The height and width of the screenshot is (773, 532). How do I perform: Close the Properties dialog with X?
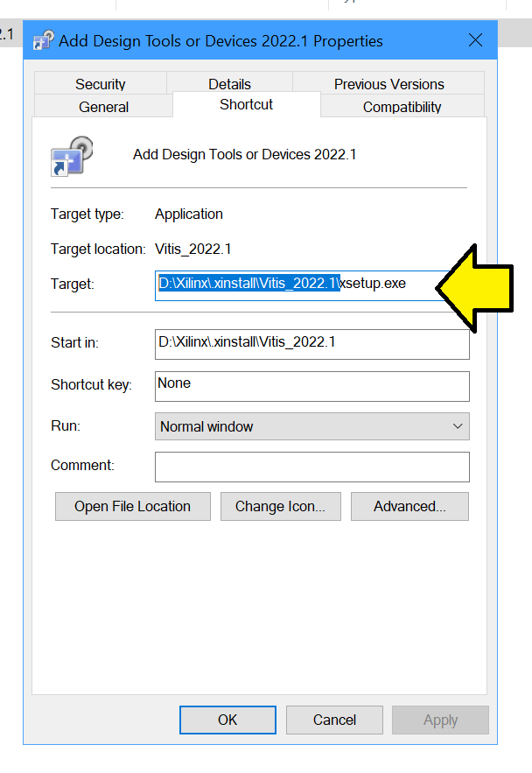(x=475, y=40)
